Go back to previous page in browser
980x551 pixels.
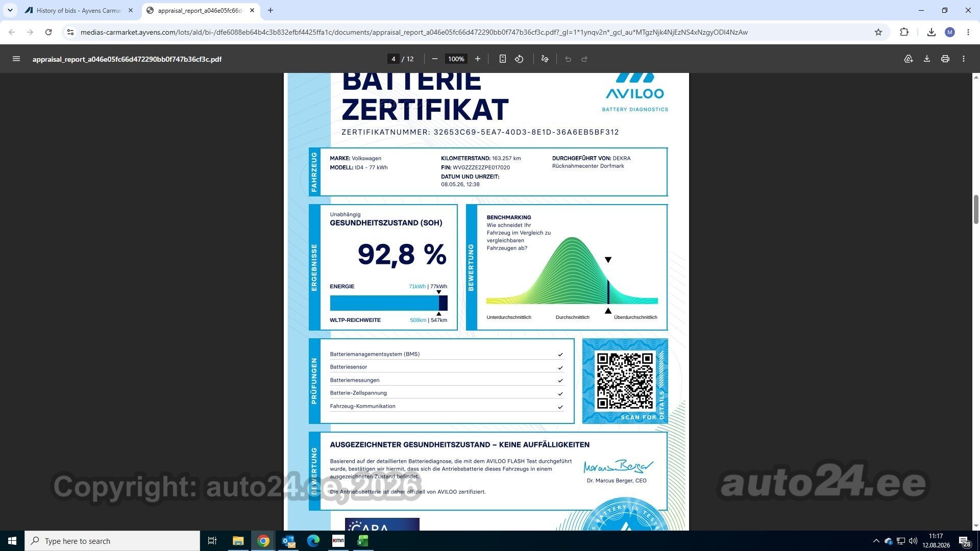pos(12,32)
